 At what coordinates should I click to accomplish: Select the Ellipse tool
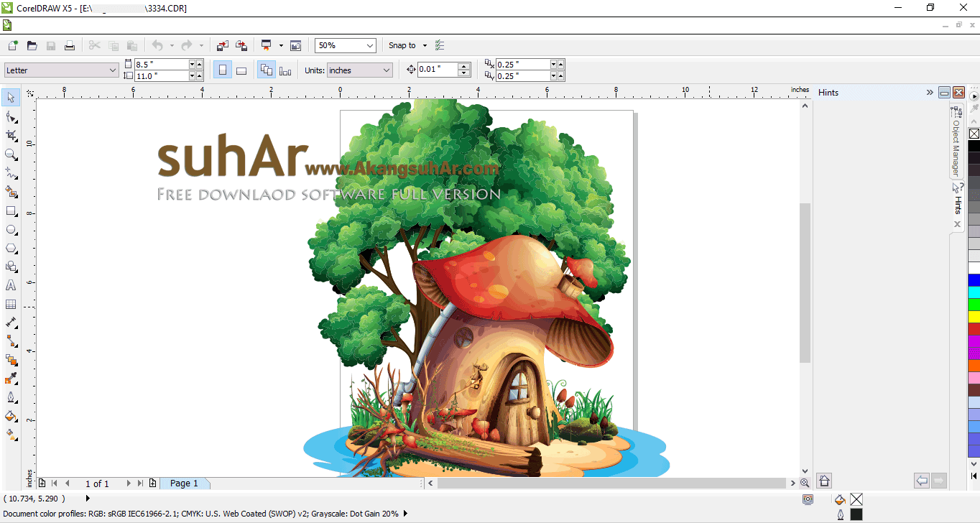click(x=11, y=229)
